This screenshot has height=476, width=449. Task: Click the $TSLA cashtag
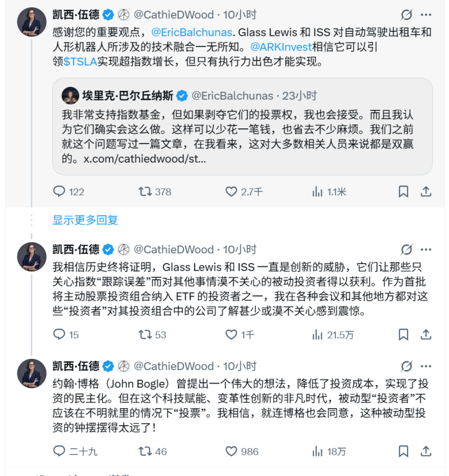point(80,62)
